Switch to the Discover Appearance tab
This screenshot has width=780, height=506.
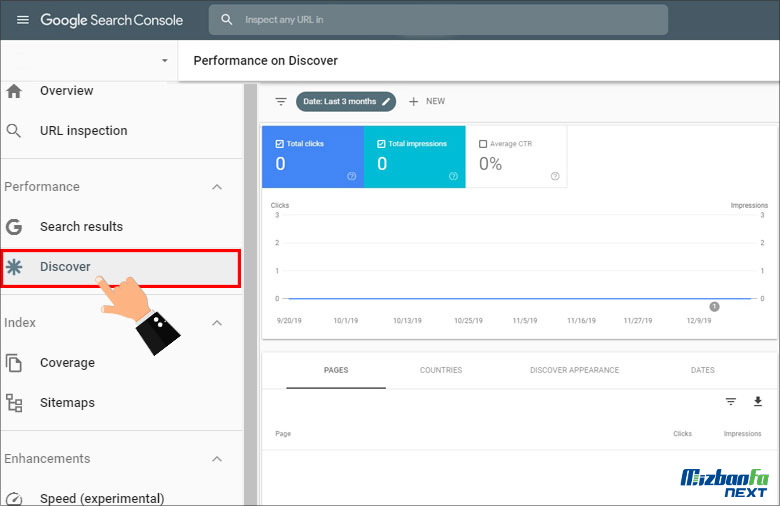tap(574, 370)
